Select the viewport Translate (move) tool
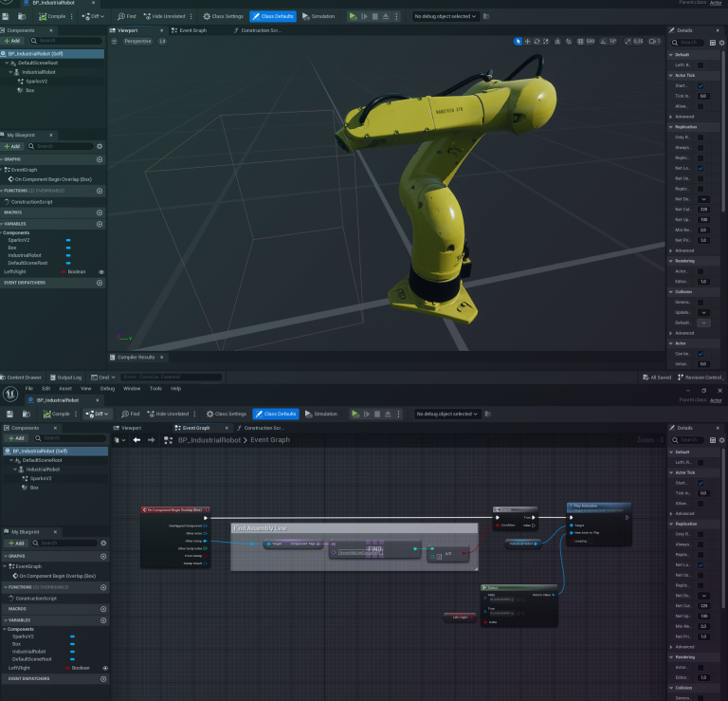 coord(527,42)
